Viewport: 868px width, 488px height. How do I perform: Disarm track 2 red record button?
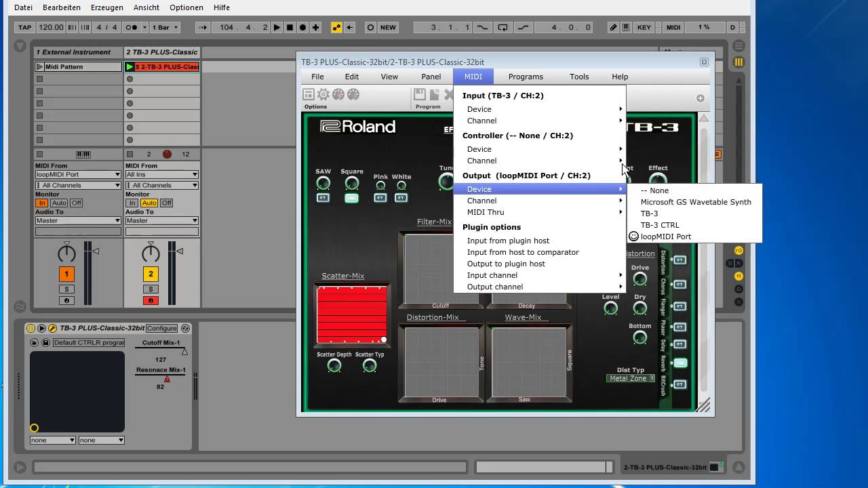[x=151, y=300]
